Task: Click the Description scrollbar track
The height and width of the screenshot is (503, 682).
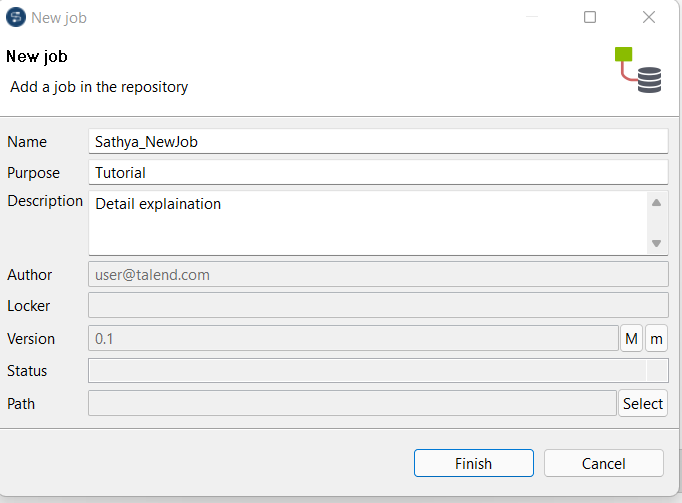Action: pos(657,223)
